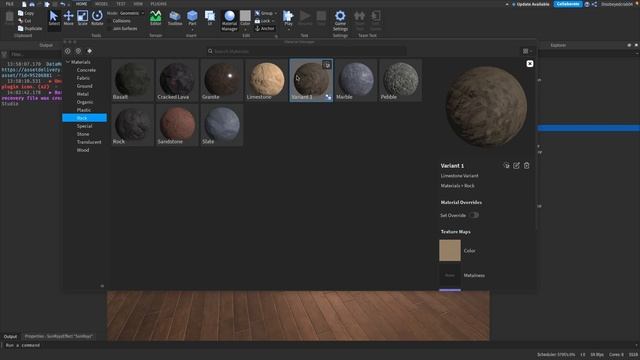The image size is (640, 360).
Task: Group the selected objects
Action: [x=263, y=13]
